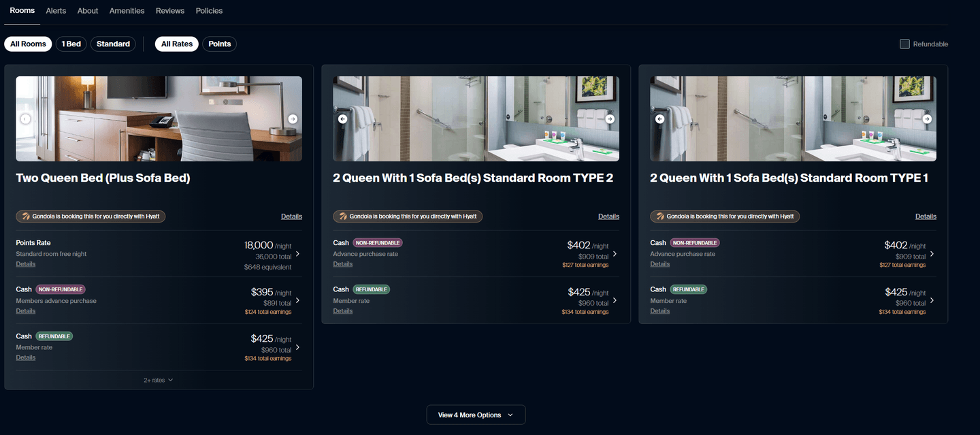The height and width of the screenshot is (435, 980).
Task: Show previous photo on TYPE 1 room
Action: pos(659,119)
